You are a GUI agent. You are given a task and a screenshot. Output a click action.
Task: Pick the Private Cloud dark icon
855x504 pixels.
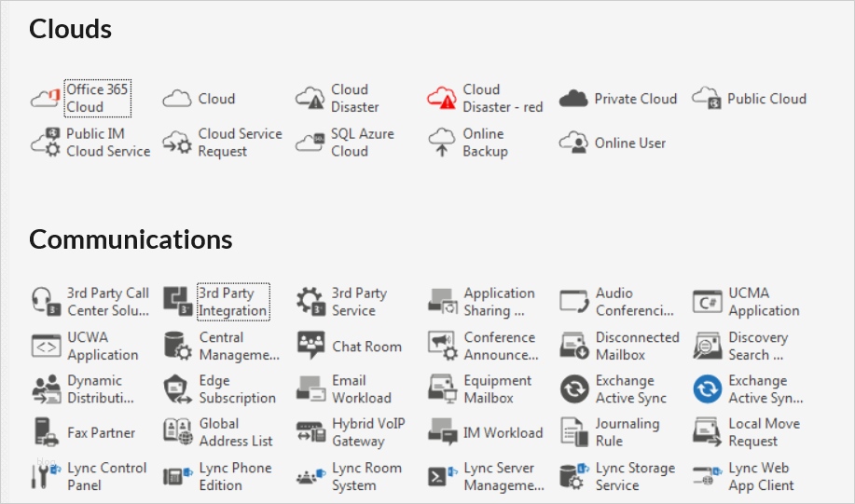click(573, 99)
